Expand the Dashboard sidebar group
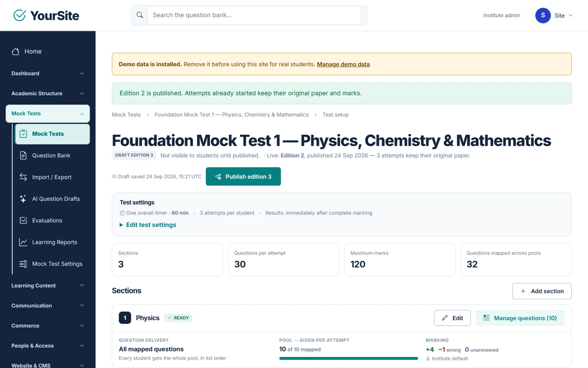 (x=48, y=73)
